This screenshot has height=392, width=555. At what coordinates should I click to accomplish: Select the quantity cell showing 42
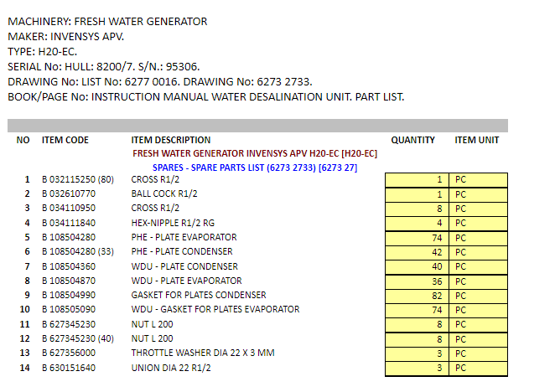(x=417, y=251)
